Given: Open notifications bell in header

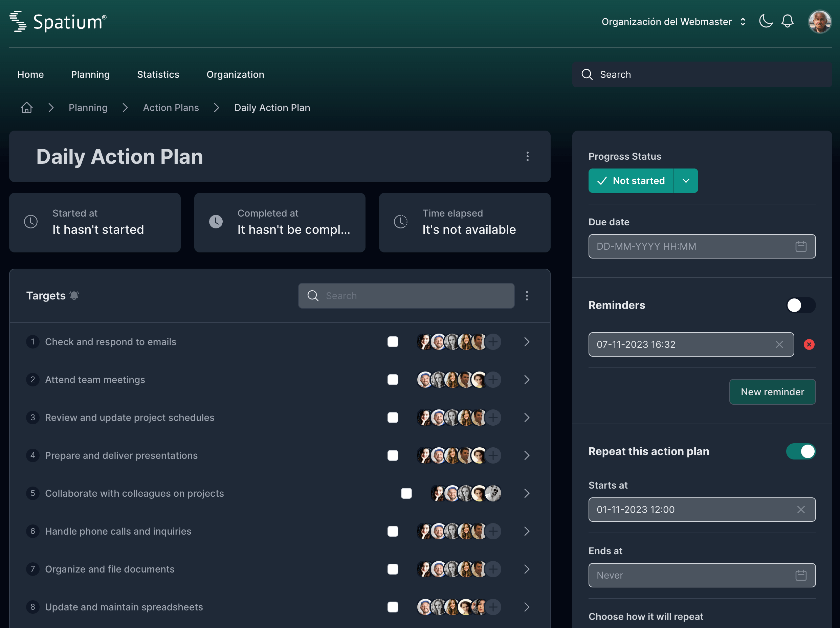Looking at the screenshot, I should coord(787,21).
